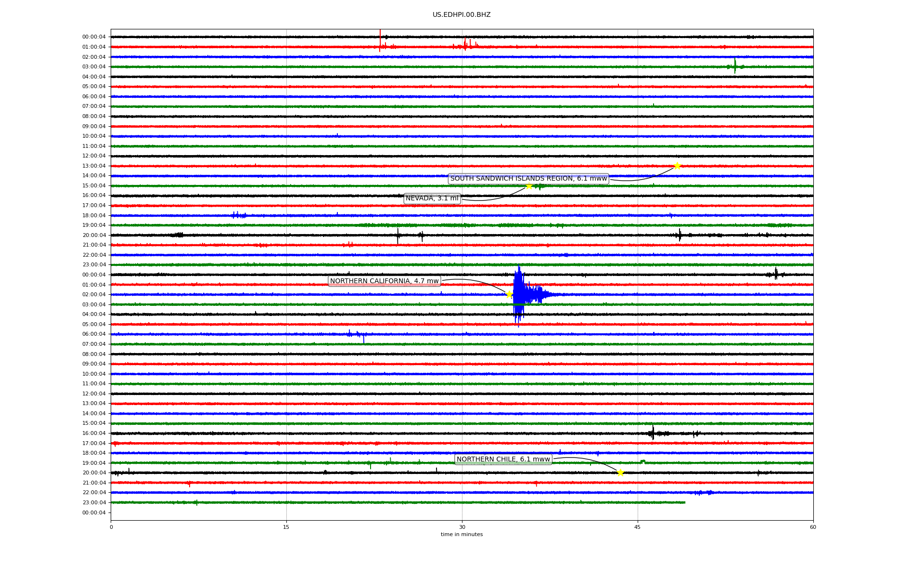Click the first 12:00:04 time label
The width and height of the screenshot is (924, 578).
[x=94, y=156]
